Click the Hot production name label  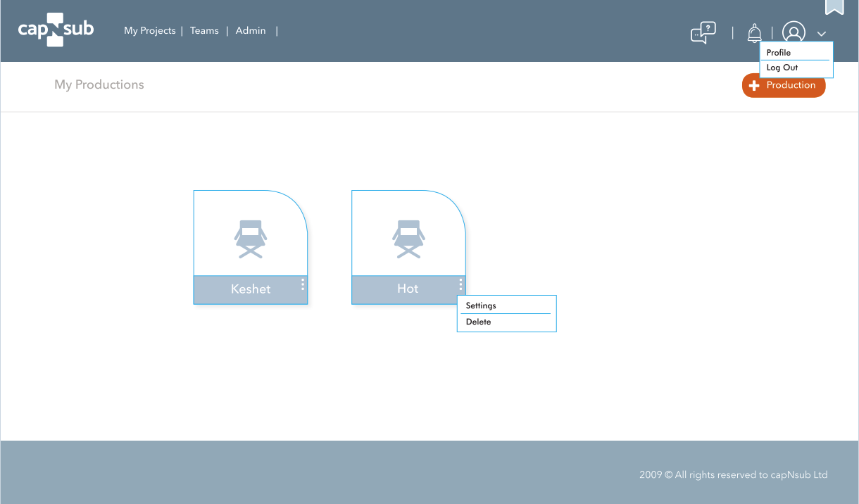point(408,289)
